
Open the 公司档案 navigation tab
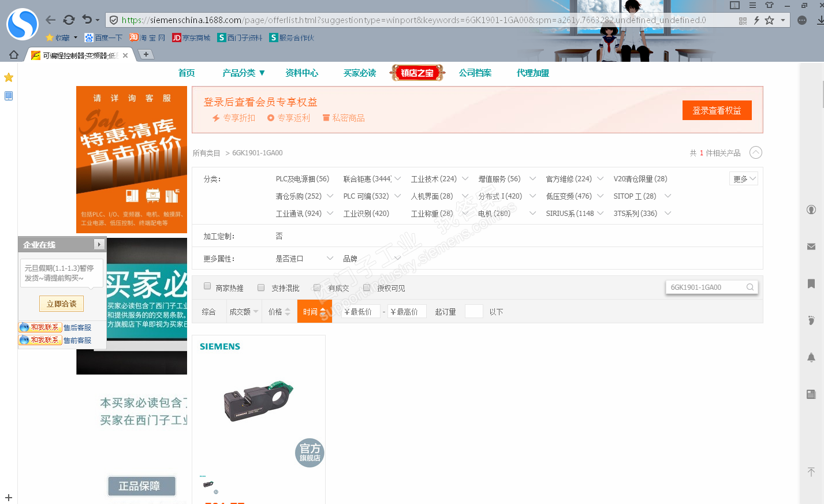coord(475,73)
